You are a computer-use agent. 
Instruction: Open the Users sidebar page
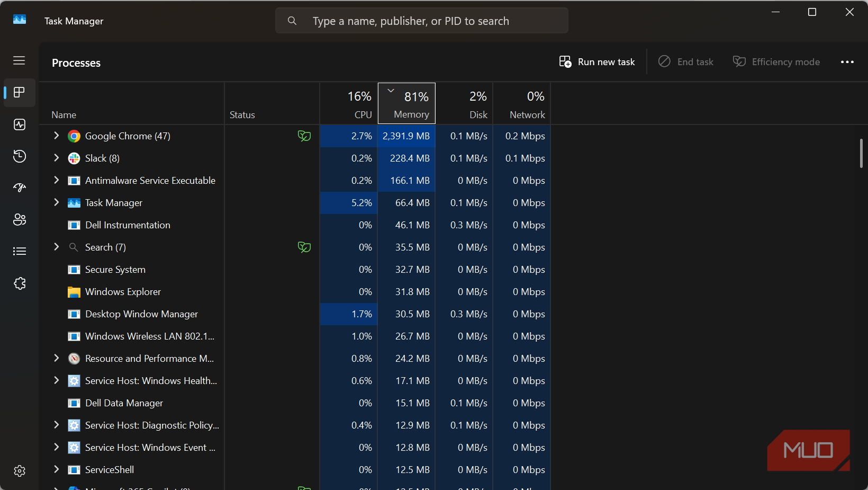pyautogui.click(x=19, y=219)
